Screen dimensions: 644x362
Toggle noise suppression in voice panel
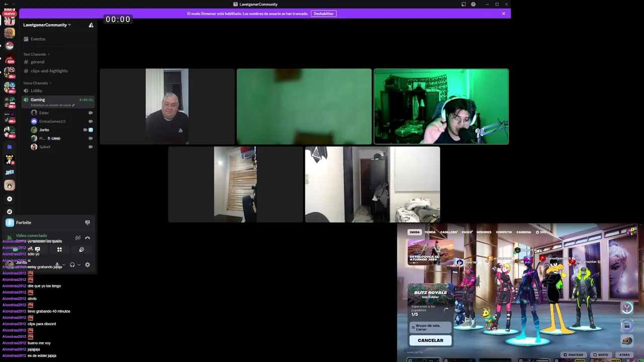[x=77, y=238]
